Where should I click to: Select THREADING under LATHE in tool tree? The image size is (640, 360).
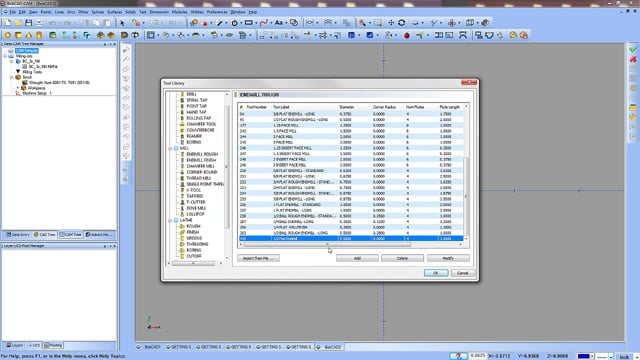(x=197, y=244)
